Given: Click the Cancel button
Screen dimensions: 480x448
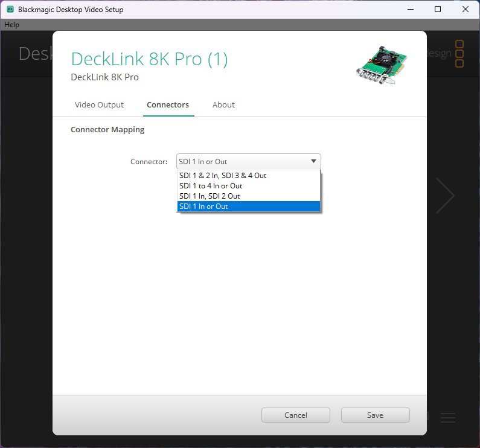Looking at the screenshot, I should coord(296,415).
